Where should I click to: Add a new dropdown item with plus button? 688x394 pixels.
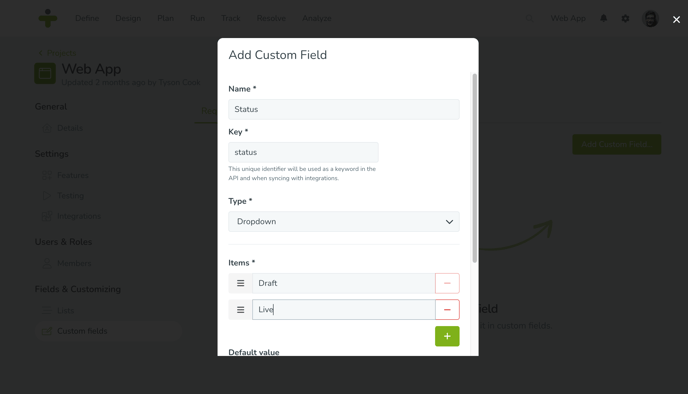point(447,336)
